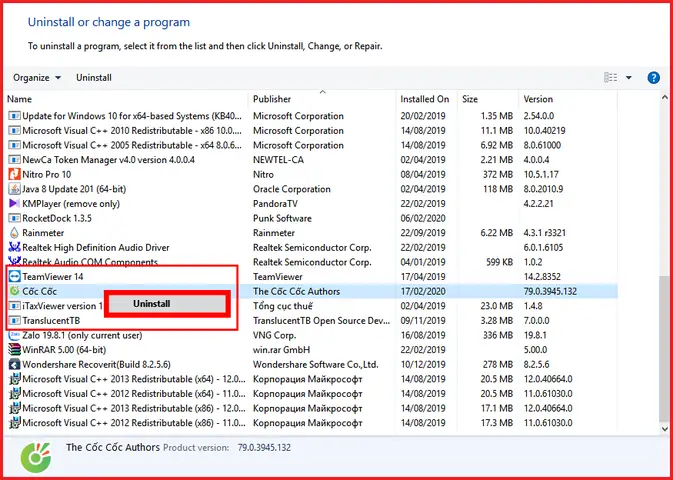Sort by the Size column header
673x480 pixels.
coord(470,99)
